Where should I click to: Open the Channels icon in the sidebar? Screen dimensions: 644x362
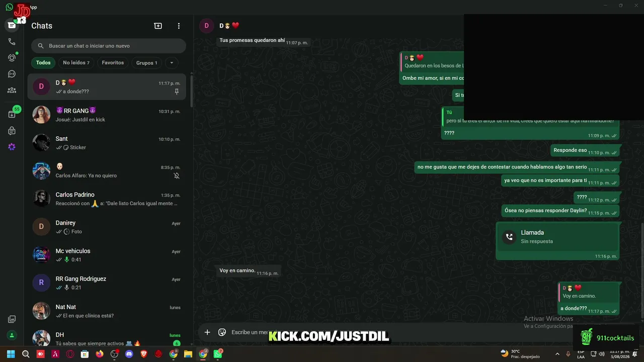click(12, 74)
